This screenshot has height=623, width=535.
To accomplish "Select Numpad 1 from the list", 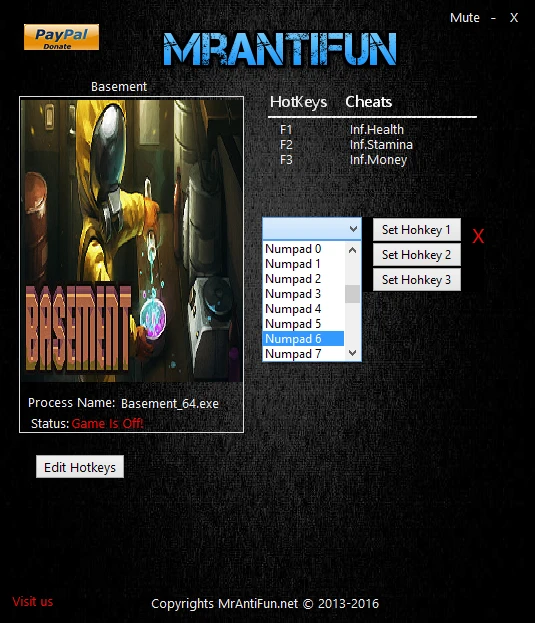I will 303,264.
